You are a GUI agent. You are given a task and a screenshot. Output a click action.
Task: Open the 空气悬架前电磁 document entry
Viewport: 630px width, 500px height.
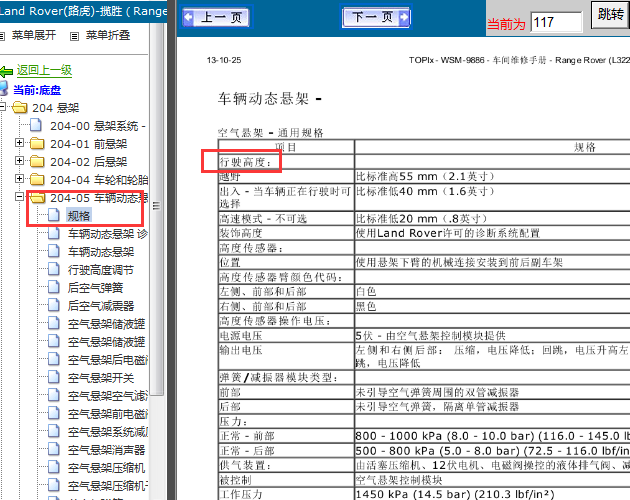click(107, 414)
